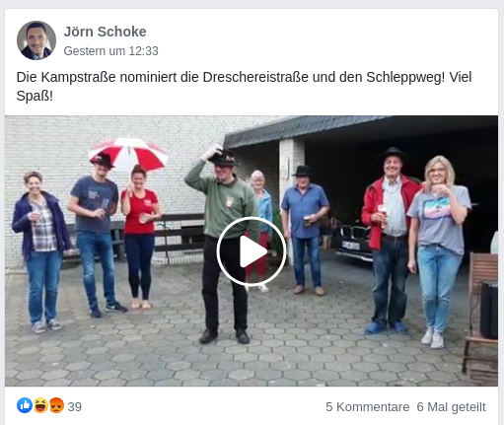
Task: Select the angry face reaction icon
Action: coord(56,405)
